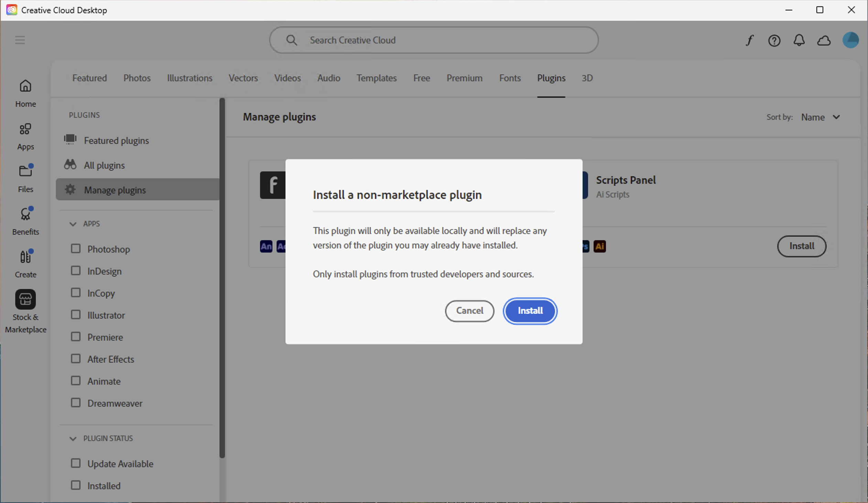Image resolution: width=868 pixels, height=503 pixels.
Task: Click in the Search Creative Cloud field
Action: 434,40
